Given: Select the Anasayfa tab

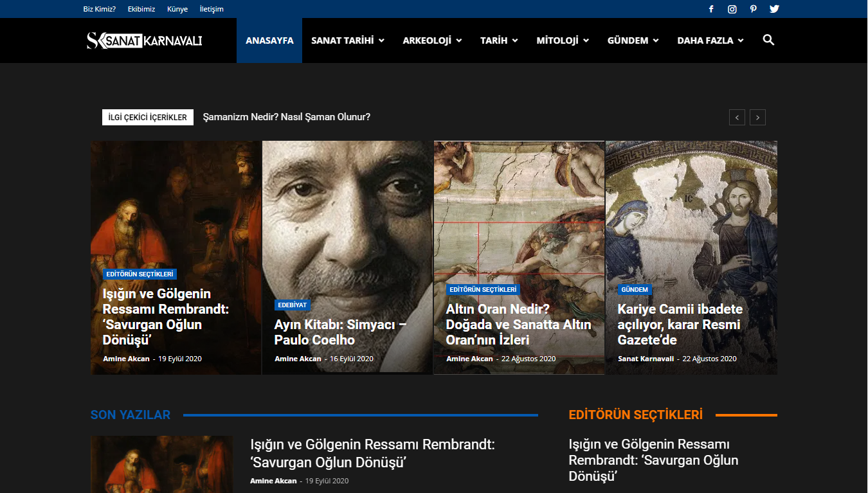Looking at the screenshot, I should coord(269,40).
